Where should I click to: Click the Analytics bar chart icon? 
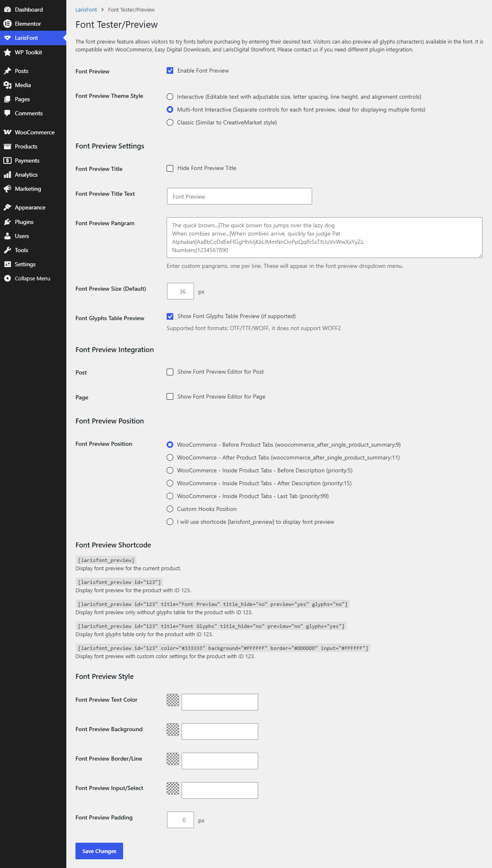click(x=7, y=175)
